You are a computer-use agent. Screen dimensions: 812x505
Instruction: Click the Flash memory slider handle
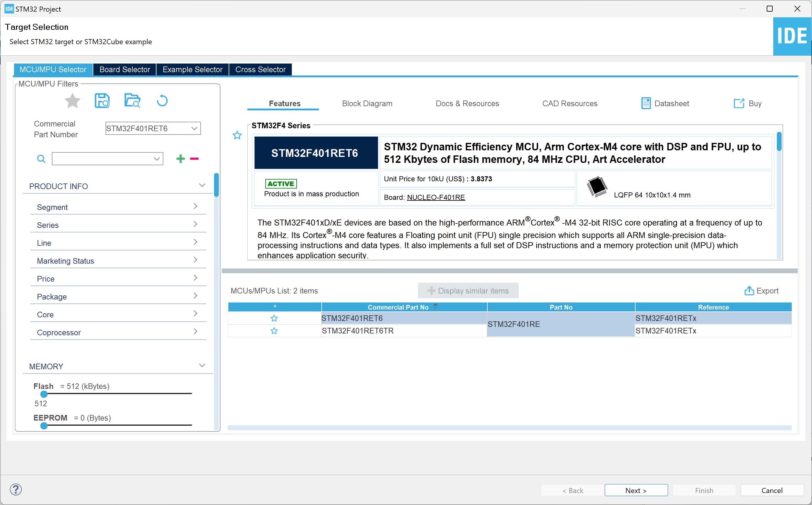click(44, 394)
